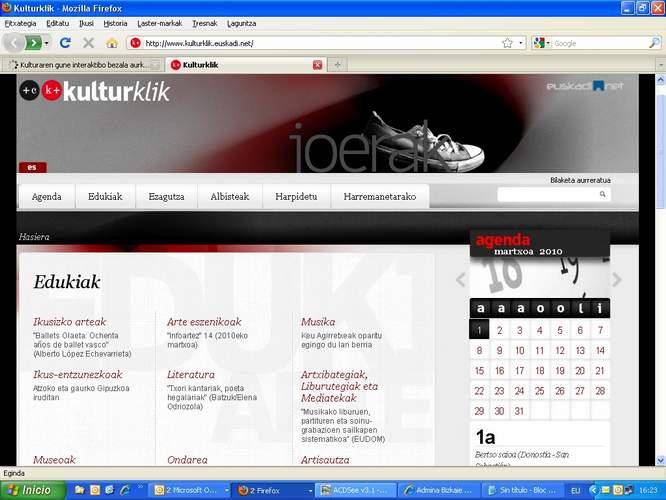This screenshot has width=666, height=500.
Task: Open the Fitxategia menu
Action: (20, 23)
